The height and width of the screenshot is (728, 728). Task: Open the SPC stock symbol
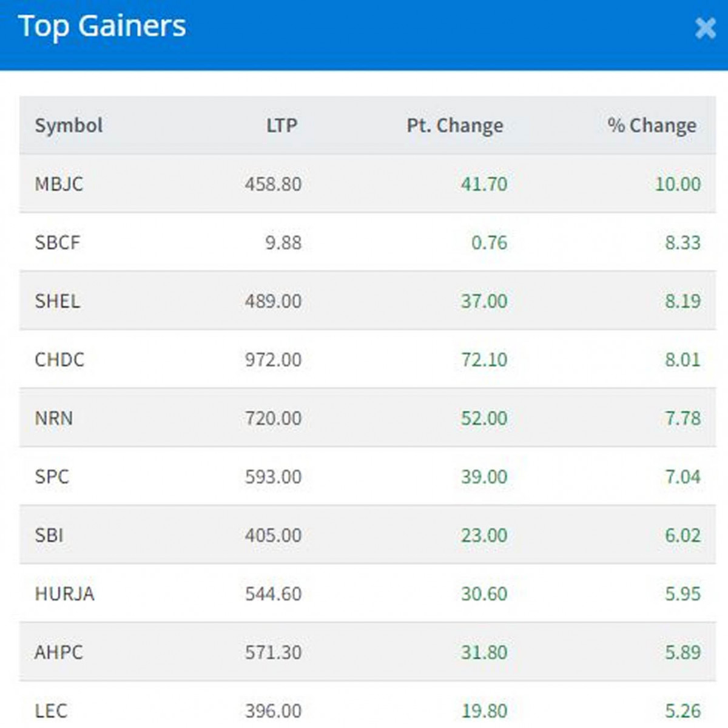point(52,477)
